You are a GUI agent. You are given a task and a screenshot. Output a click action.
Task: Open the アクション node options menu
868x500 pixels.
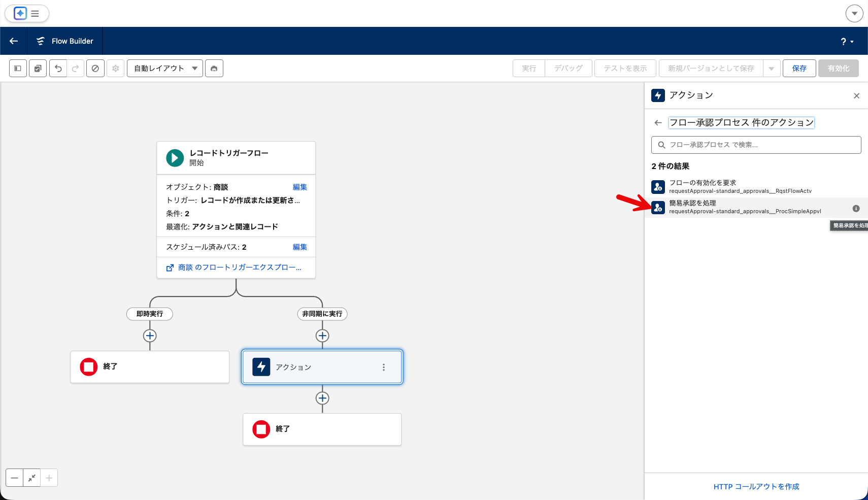pyautogui.click(x=384, y=368)
